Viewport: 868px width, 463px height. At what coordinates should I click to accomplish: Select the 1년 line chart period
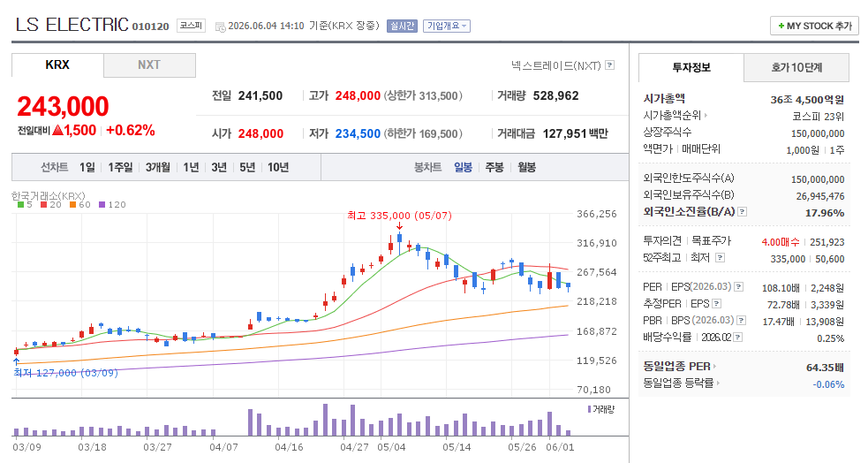pos(191,167)
